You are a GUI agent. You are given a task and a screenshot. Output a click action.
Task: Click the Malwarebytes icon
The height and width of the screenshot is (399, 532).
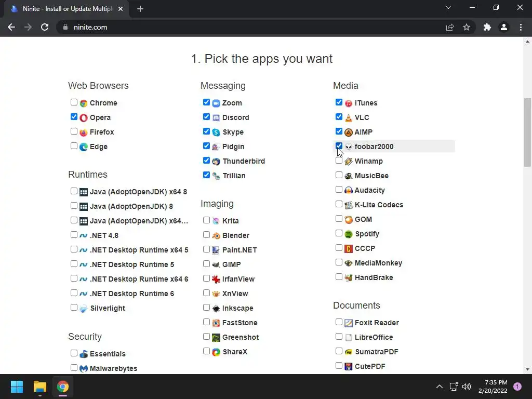click(x=84, y=368)
